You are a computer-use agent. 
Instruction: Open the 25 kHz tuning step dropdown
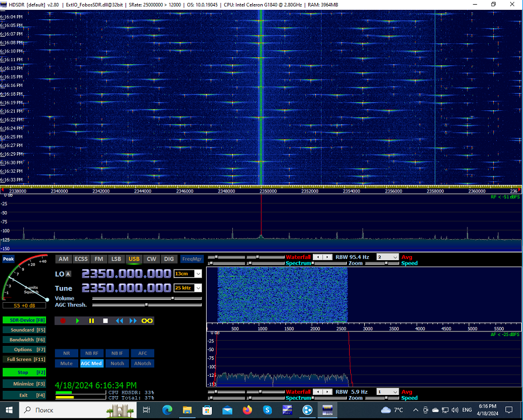click(x=187, y=288)
